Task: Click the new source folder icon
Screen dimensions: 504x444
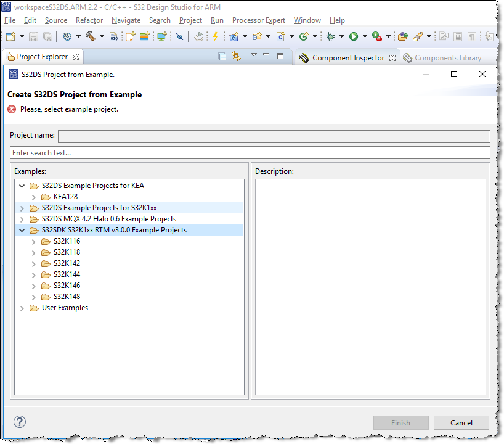Action: pyautogui.click(x=257, y=36)
